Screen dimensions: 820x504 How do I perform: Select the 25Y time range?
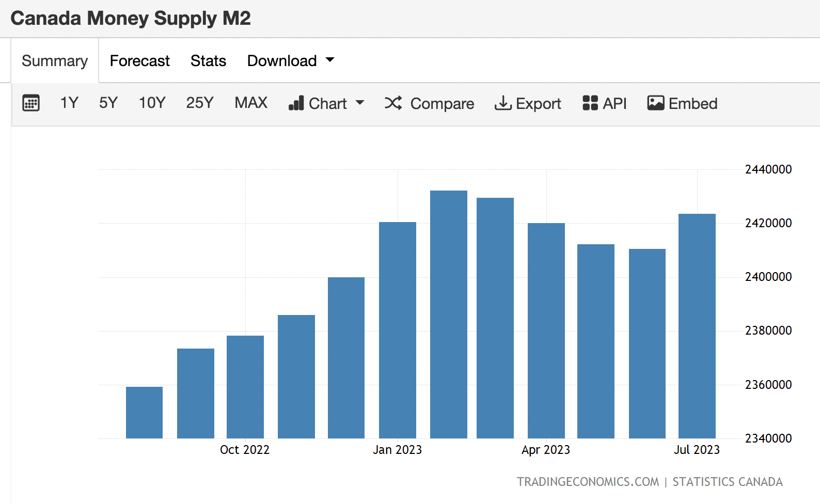200,103
